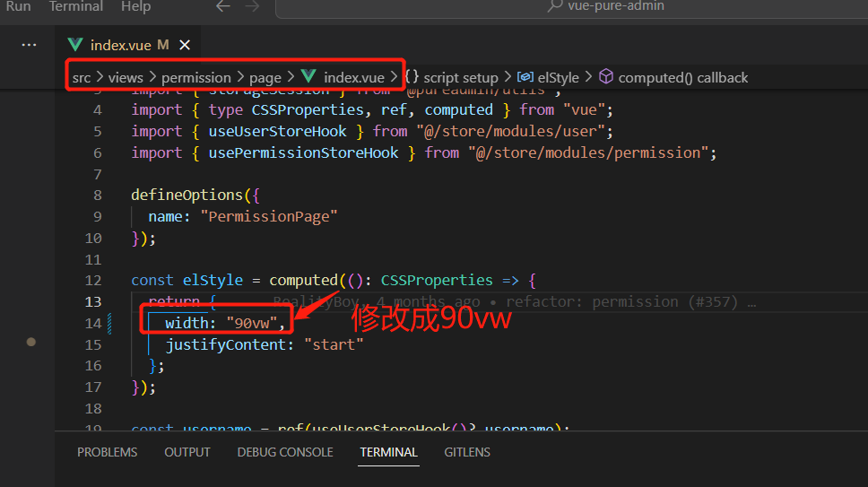Expand chevron after page breadcrumb

click(x=291, y=77)
